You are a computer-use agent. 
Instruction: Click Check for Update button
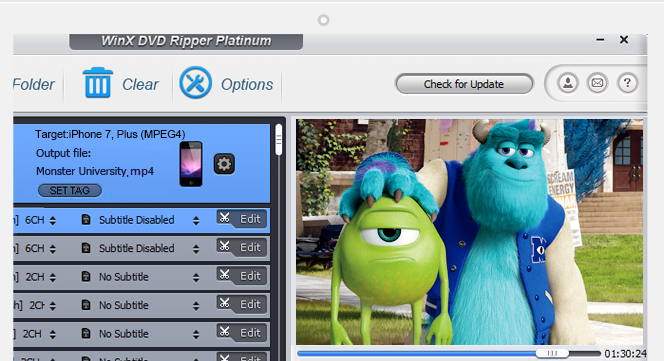[x=464, y=84]
